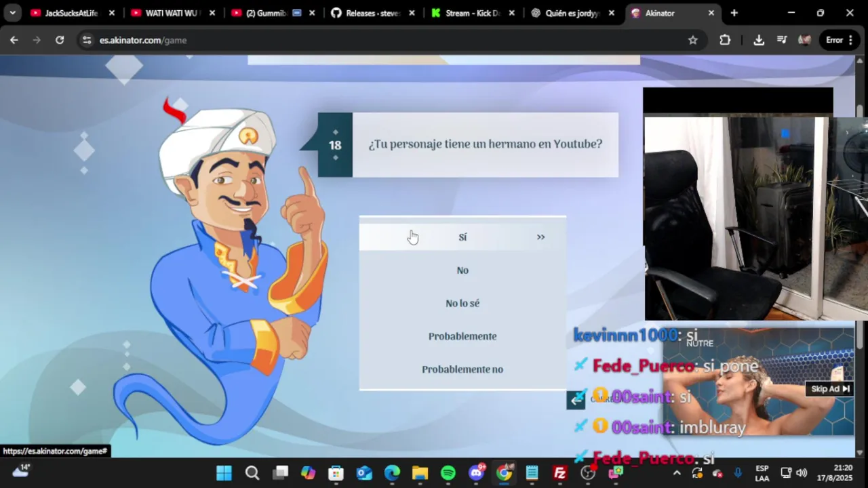Image resolution: width=868 pixels, height=488 pixels.
Task: Open a new browser tab
Action: point(734,13)
